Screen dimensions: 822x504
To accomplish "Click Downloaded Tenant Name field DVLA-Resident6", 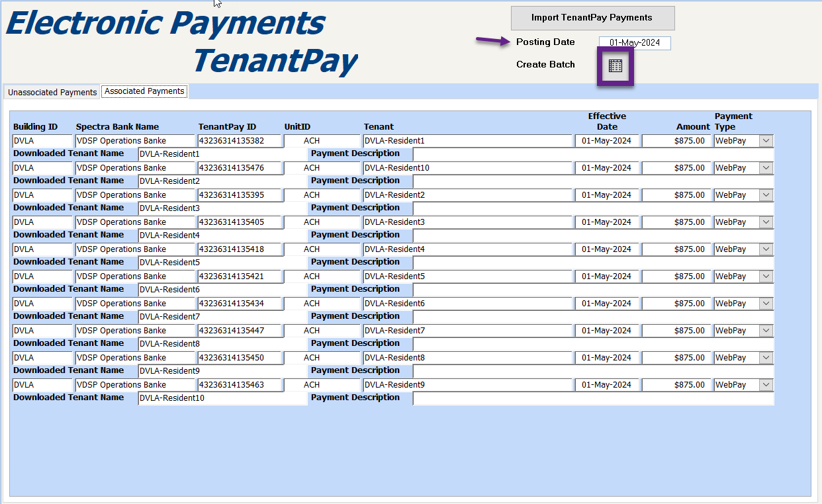I will click(x=223, y=290).
